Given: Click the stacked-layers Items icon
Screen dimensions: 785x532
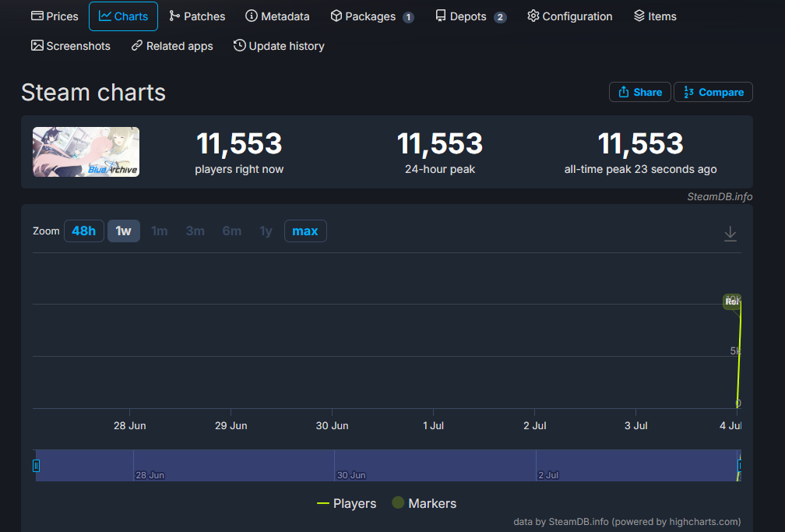Looking at the screenshot, I should [639, 16].
